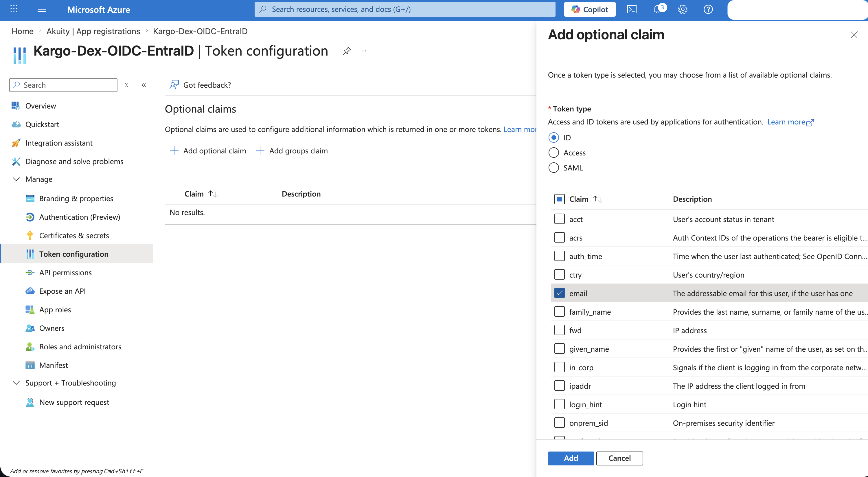The image size is (868, 477).
Task: Select the ID token type radio
Action: (x=553, y=137)
